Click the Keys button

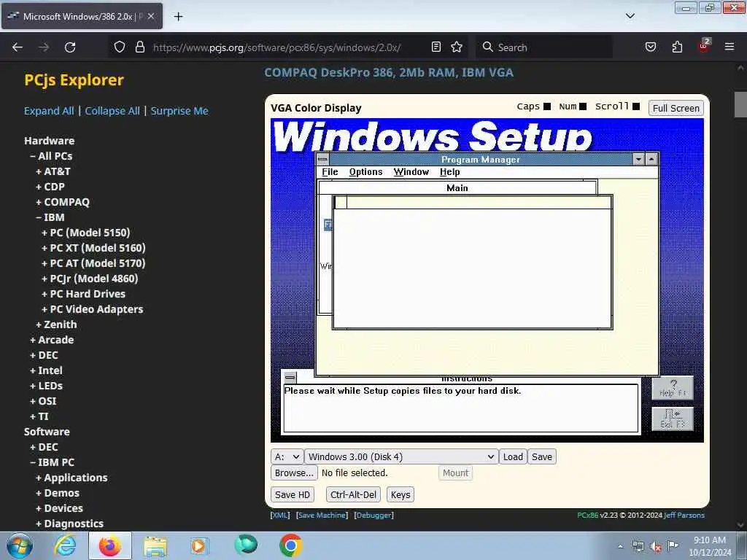[x=400, y=495]
